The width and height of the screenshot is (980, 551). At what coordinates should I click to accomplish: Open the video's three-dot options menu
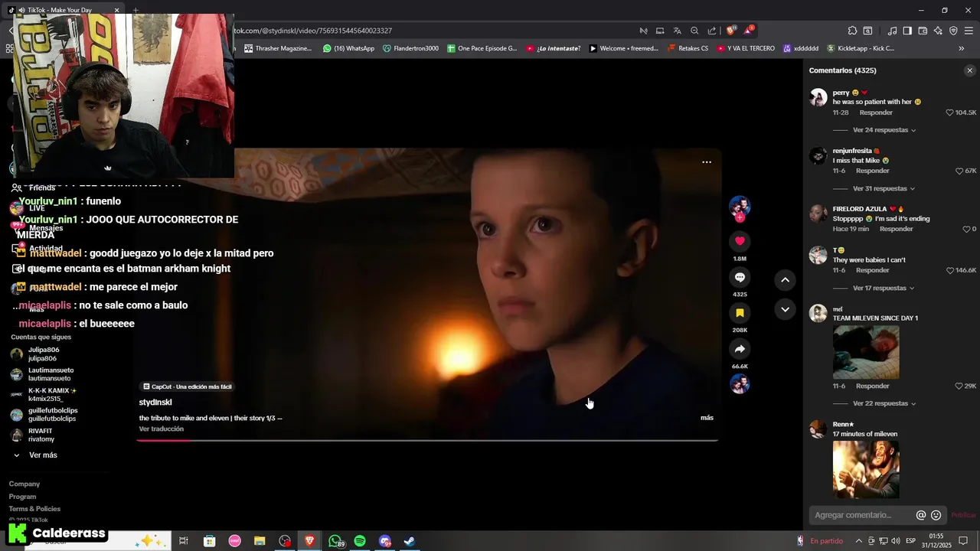[707, 162]
